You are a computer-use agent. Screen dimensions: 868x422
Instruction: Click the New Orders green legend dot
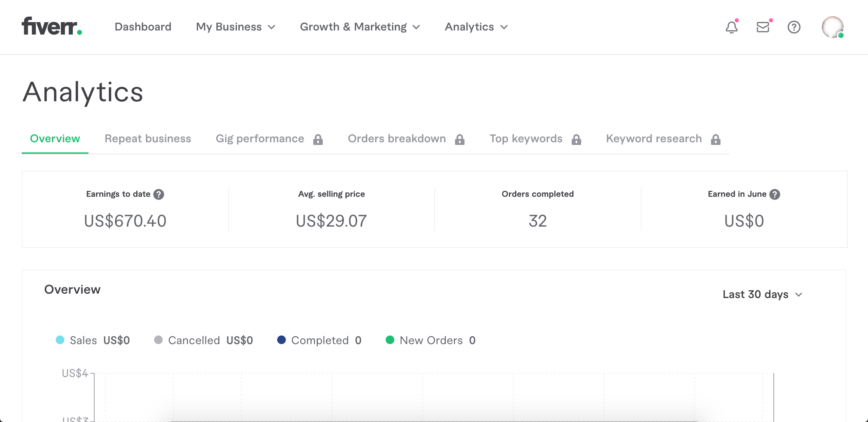tap(390, 340)
